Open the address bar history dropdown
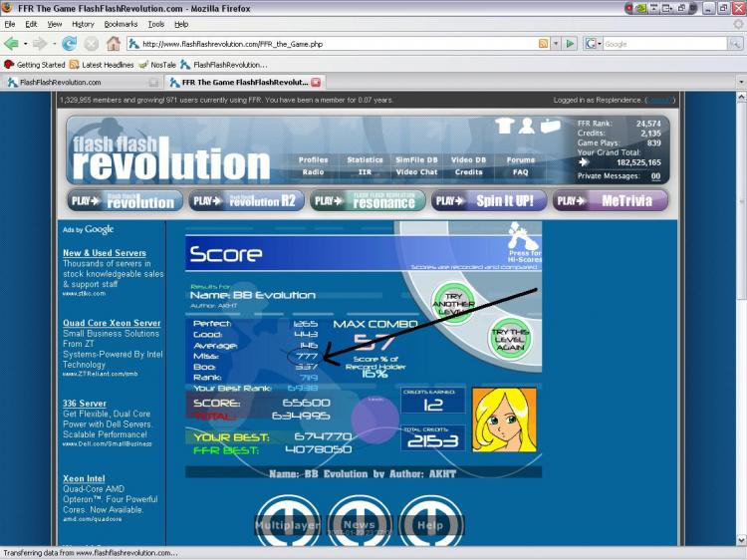747x560 pixels. [556, 44]
